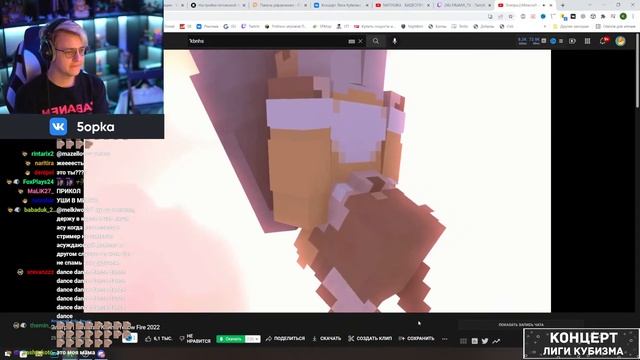The height and width of the screenshot is (360, 640).
Task: Expand the bookmarks overflow chevron
Action: (545, 27)
